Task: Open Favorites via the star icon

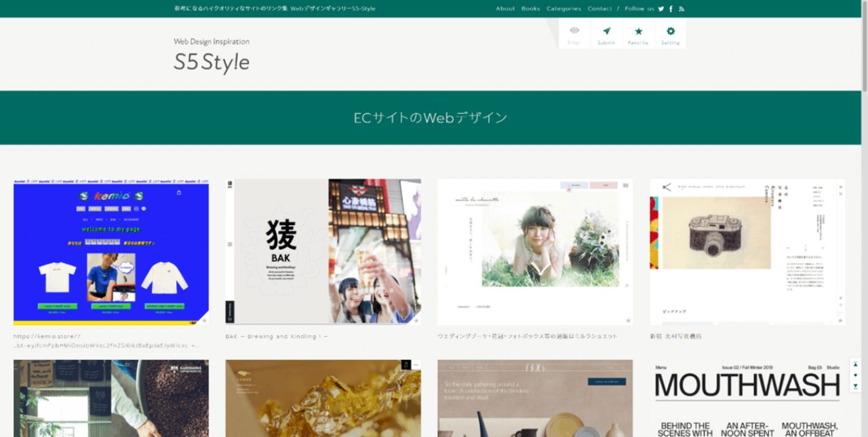Action: click(638, 33)
